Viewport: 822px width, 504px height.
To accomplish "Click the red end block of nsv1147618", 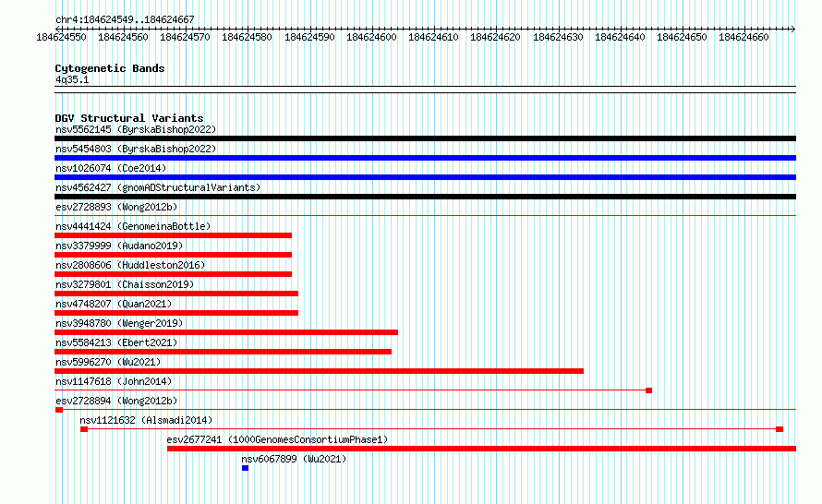I will tap(648, 390).
